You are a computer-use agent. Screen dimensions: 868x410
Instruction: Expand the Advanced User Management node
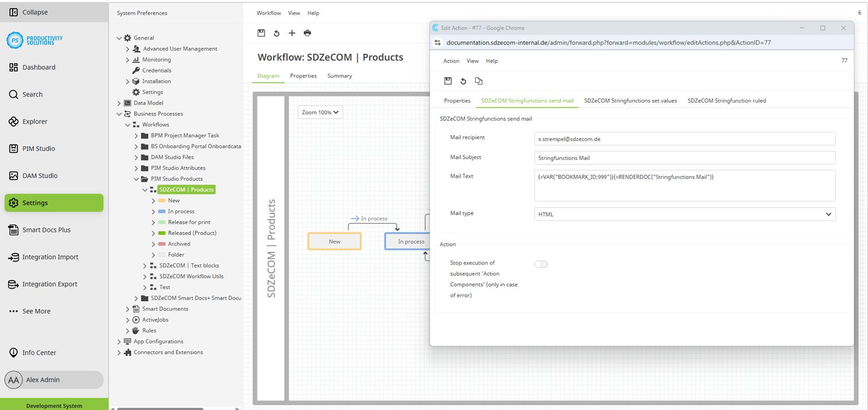[128, 49]
